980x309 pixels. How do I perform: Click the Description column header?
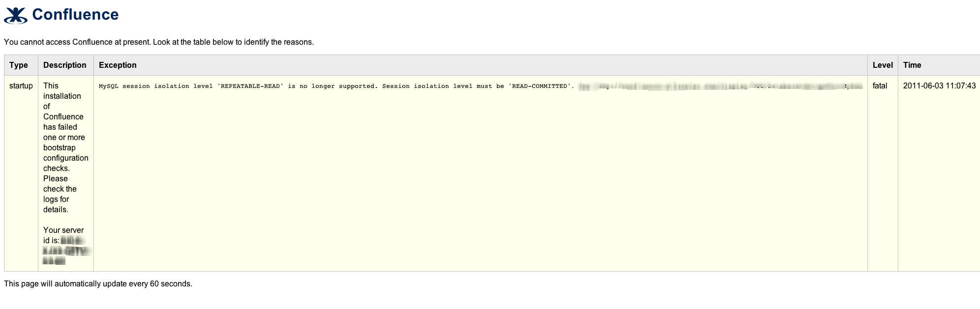point(65,65)
